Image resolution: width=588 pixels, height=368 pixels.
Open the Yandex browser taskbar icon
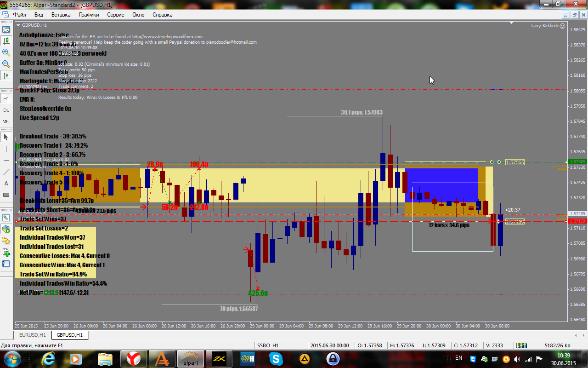[x=134, y=358]
